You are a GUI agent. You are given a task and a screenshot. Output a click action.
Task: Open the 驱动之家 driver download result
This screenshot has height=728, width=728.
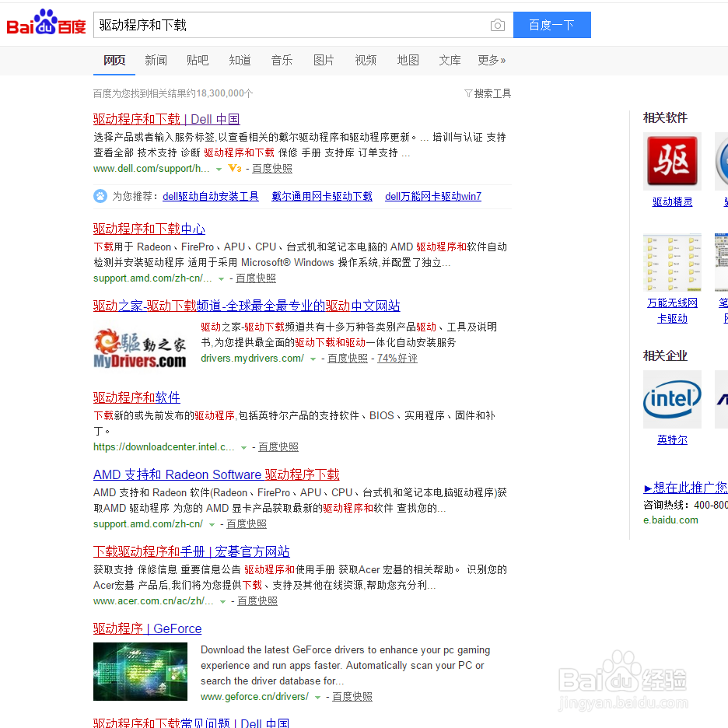(247, 306)
